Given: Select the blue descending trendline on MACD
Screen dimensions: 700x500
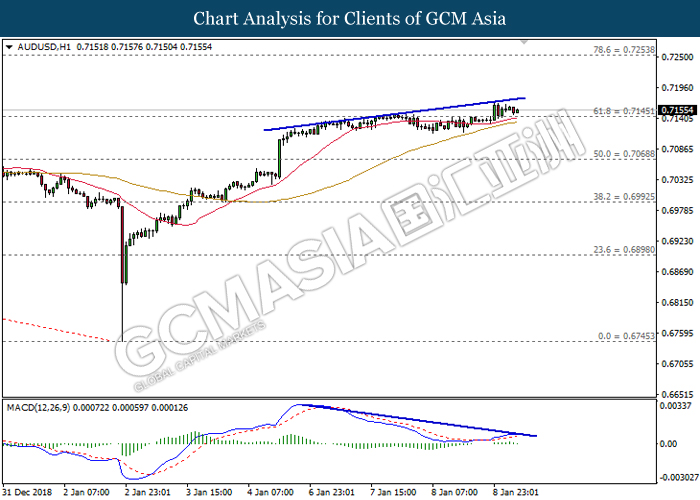Looking at the screenshot, I should (420, 420).
